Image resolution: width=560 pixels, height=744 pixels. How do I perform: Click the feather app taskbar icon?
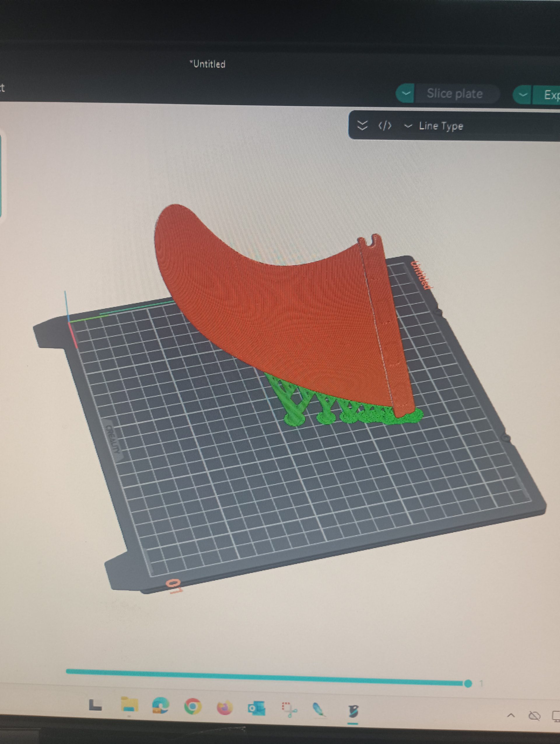[319, 710]
